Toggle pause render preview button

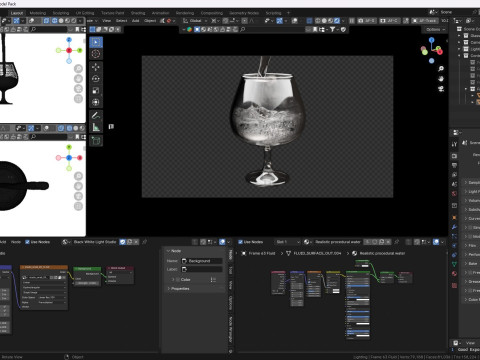pyautogui.click(x=352, y=21)
